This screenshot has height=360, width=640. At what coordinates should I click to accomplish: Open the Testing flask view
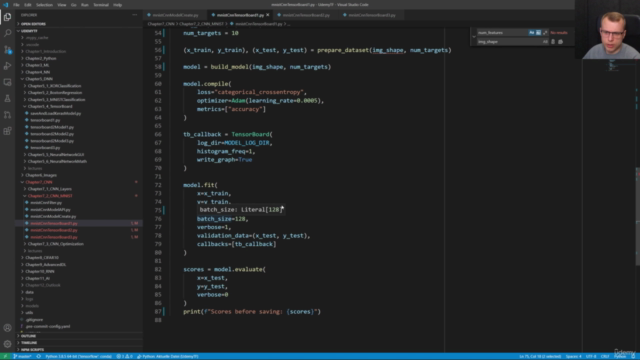[x=7, y=98]
